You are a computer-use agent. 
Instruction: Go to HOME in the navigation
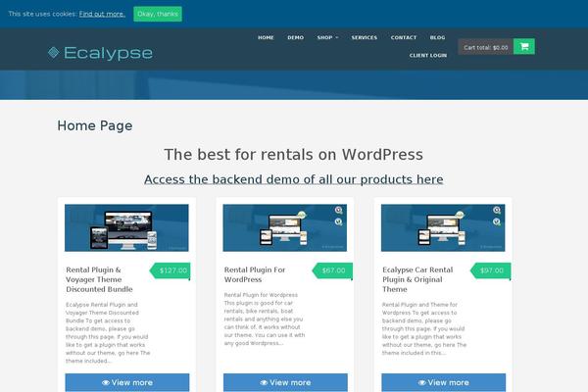pyautogui.click(x=266, y=37)
